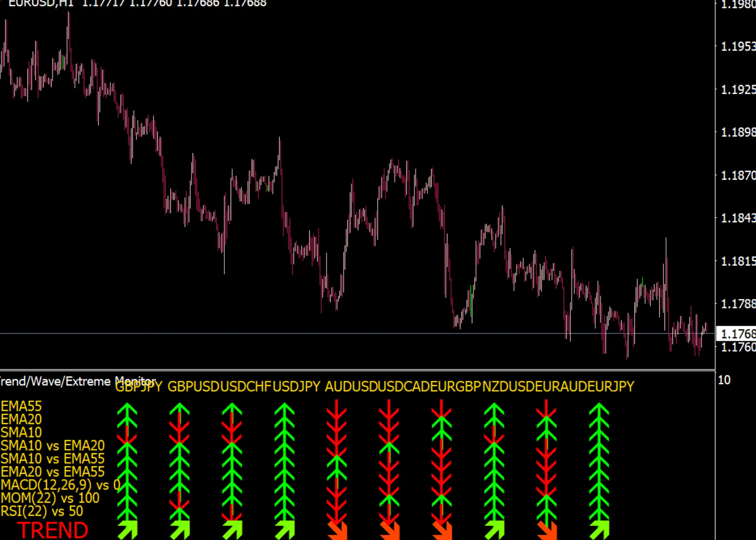Click the USDCHF green trend arrow
This screenshot has width=756, height=540.
tap(233, 530)
